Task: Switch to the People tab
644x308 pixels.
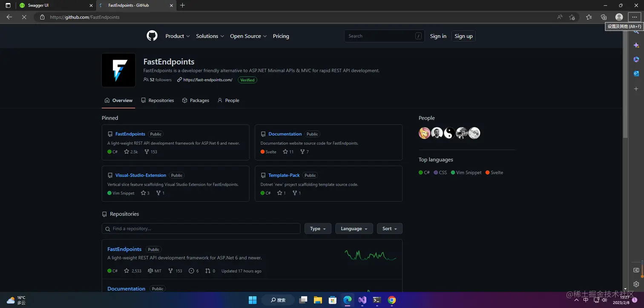Action: [x=228, y=100]
